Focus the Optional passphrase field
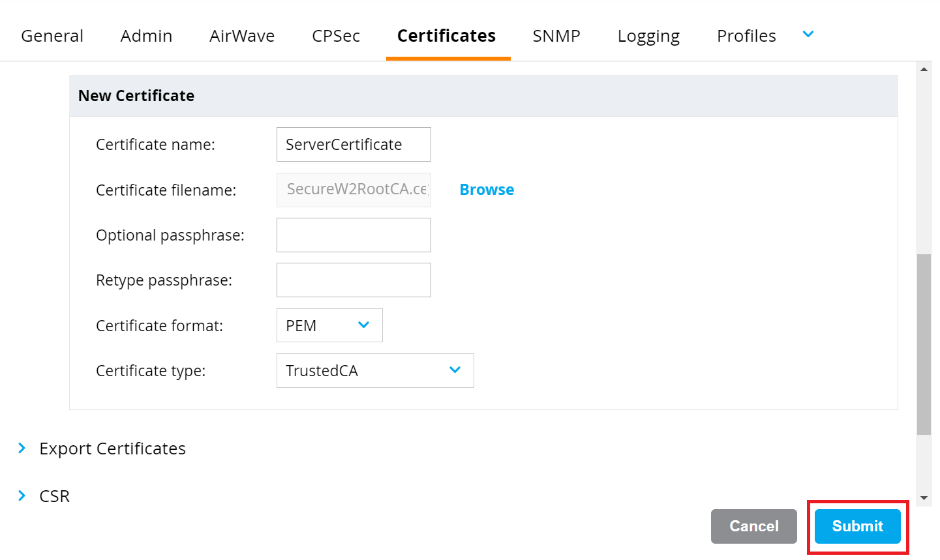This screenshot has width=940, height=560. click(x=354, y=235)
